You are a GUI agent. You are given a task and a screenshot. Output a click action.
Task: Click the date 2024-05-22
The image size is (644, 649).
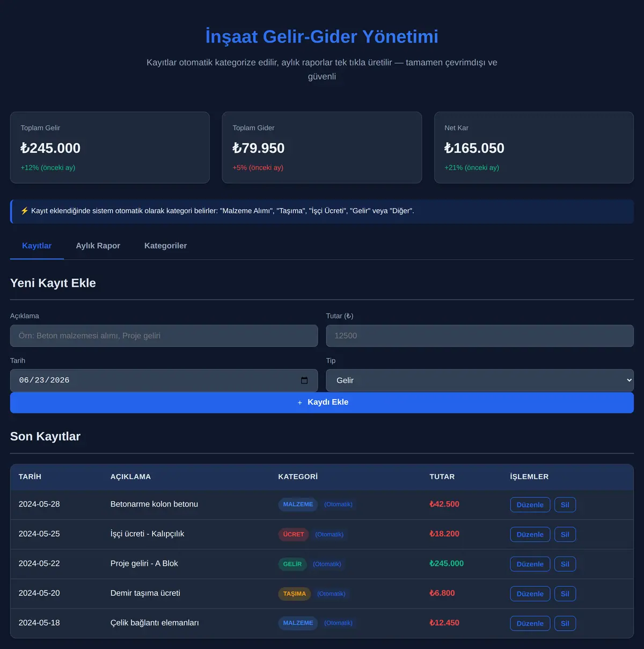point(39,563)
